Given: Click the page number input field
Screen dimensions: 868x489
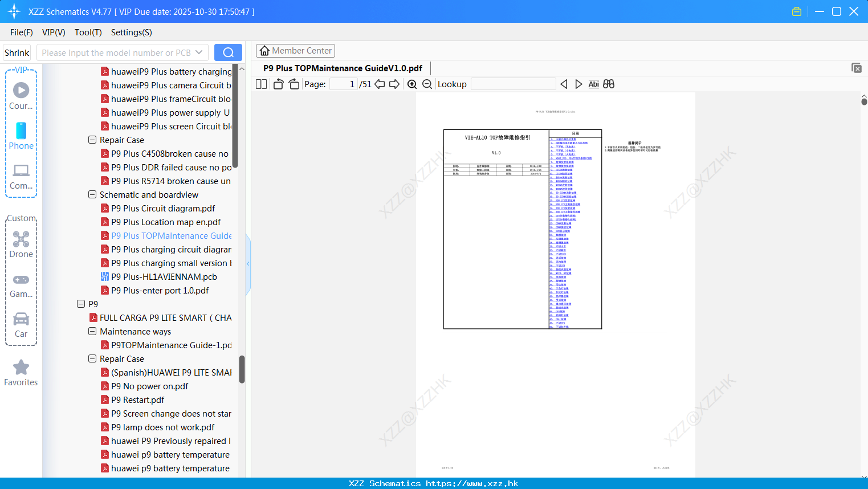Looking at the screenshot, I should pyautogui.click(x=344, y=84).
